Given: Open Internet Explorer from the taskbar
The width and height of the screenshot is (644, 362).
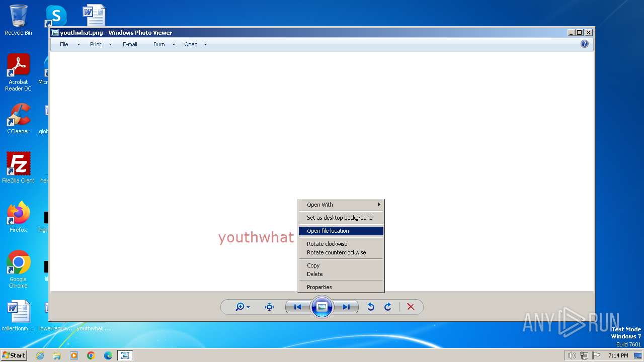Looking at the screenshot, I should 40,355.
